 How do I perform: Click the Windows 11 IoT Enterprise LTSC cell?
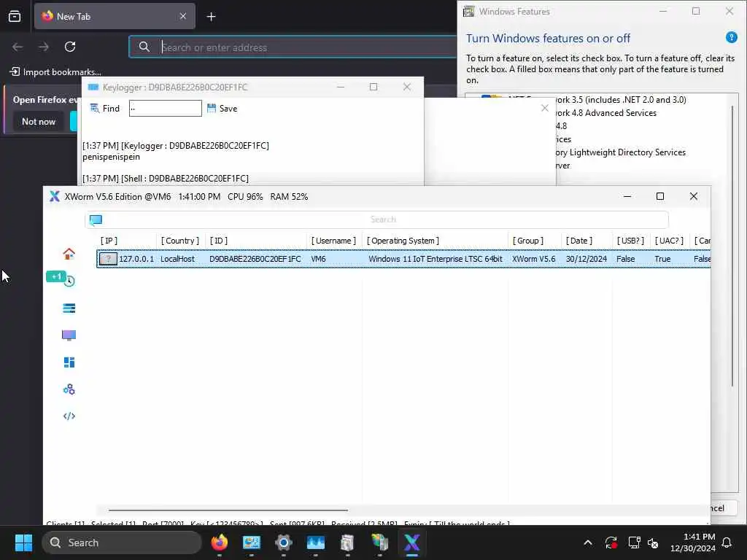(436, 259)
